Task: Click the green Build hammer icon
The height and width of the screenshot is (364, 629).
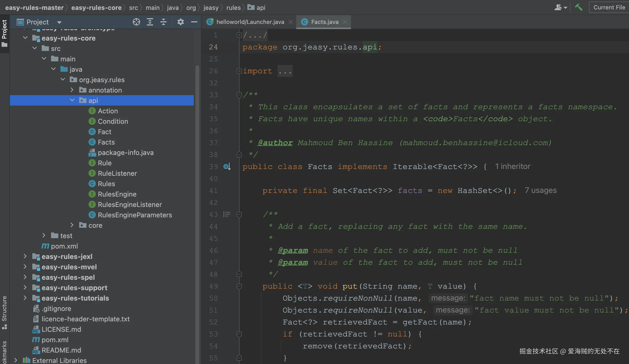Action: coord(579,7)
